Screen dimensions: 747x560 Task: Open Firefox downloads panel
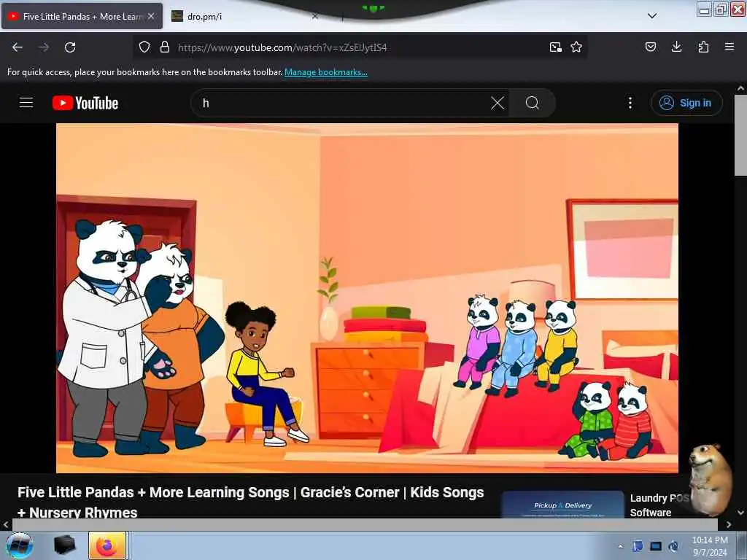coord(676,47)
